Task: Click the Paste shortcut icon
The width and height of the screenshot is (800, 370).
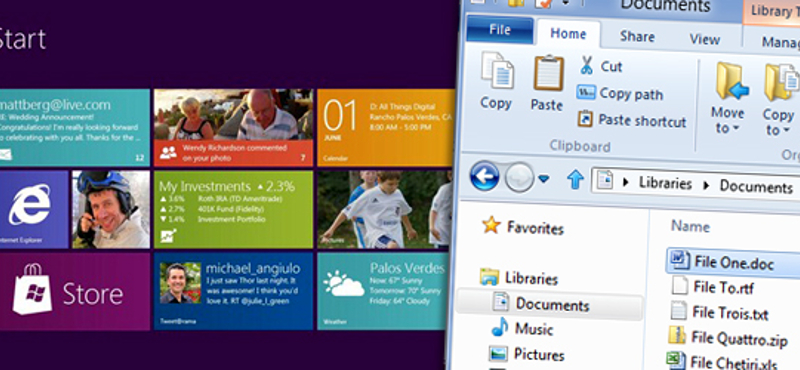Action: click(585, 119)
